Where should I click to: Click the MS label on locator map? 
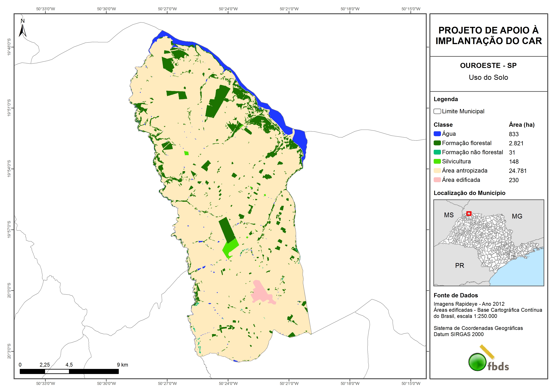coord(449,215)
